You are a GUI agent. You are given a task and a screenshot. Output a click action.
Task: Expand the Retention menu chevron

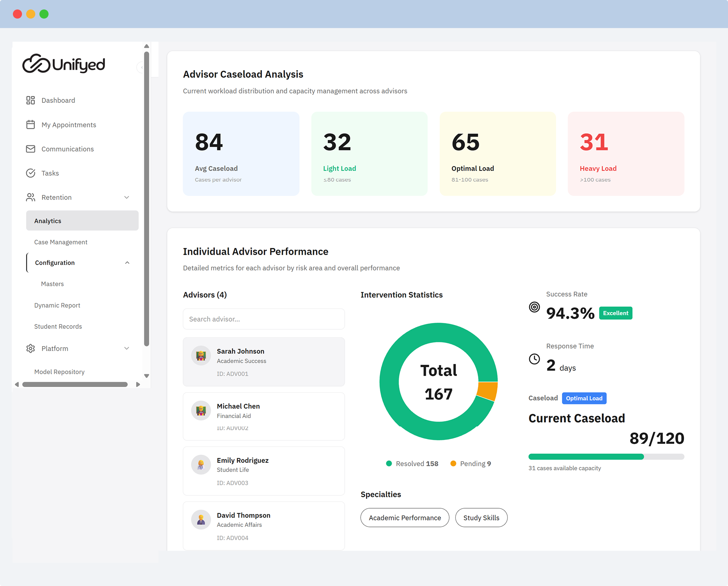pos(127,197)
